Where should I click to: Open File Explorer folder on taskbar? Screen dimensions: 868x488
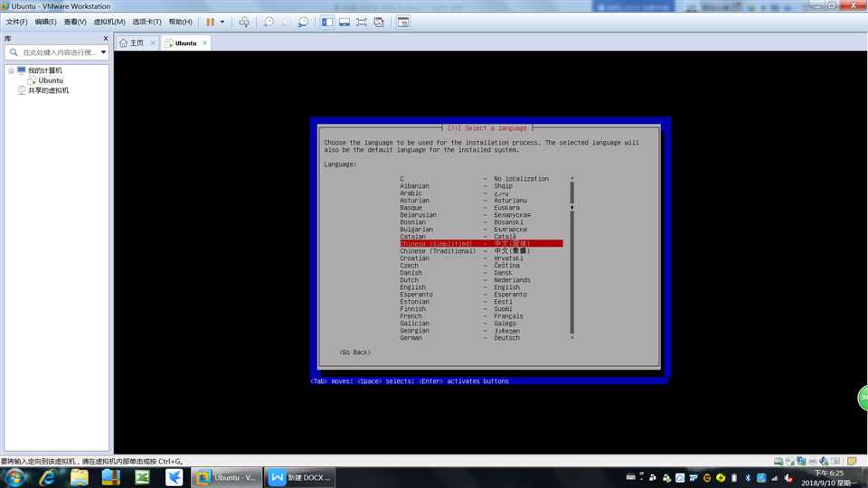80,477
